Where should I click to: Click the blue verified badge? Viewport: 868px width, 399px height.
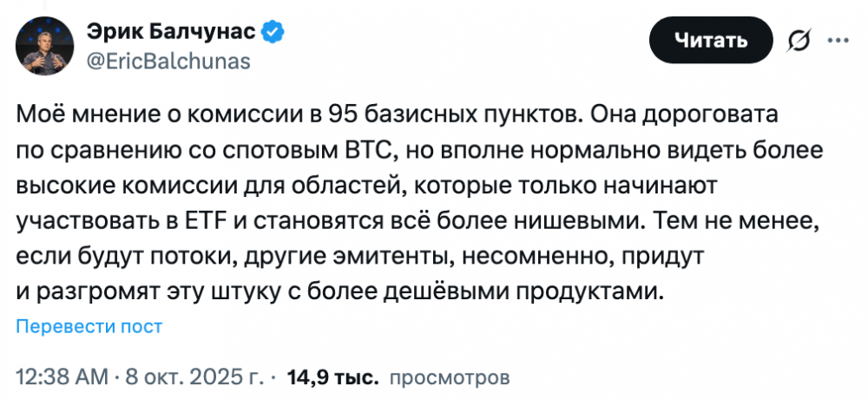[x=271, y=33]
